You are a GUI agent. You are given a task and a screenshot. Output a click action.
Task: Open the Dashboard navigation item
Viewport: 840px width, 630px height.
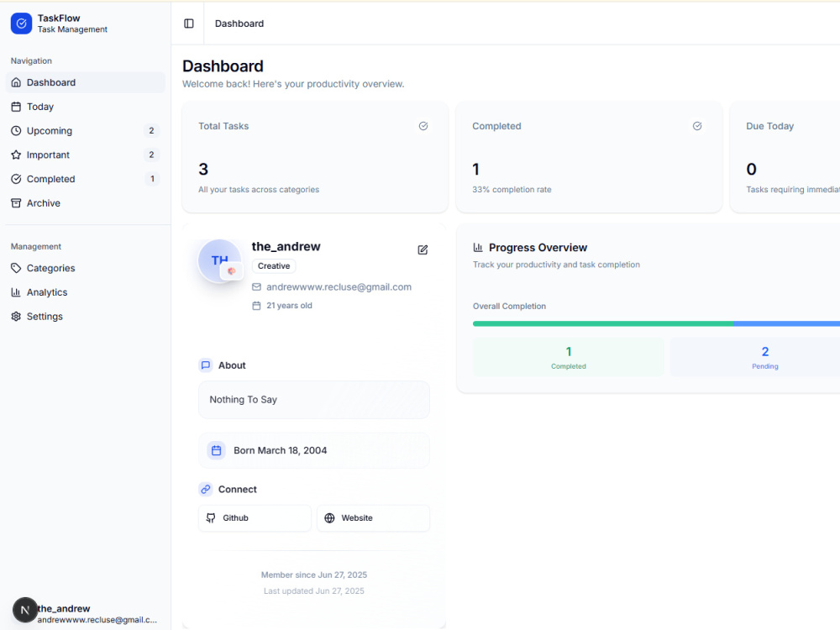(85, 82)
